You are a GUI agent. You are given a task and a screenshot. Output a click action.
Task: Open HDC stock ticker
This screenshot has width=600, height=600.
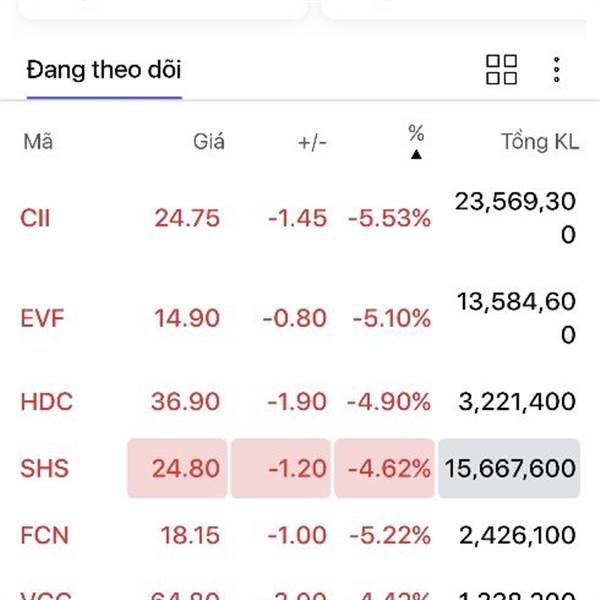coord(47,402)
